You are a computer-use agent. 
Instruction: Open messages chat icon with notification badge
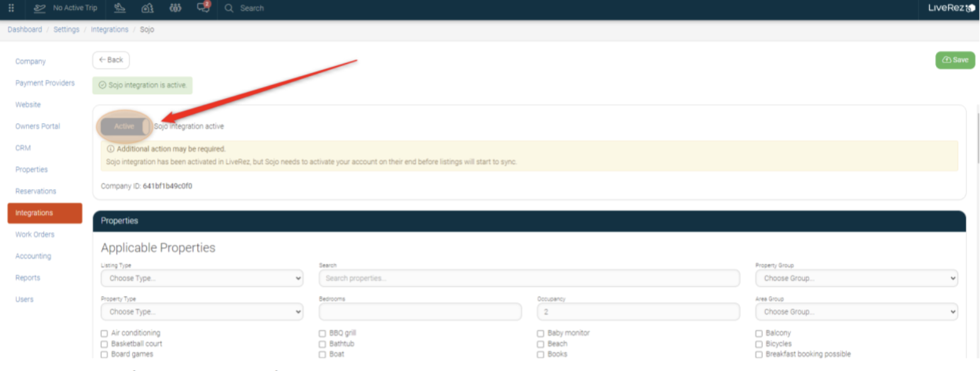pyautogui.click(x=203, y=8)
